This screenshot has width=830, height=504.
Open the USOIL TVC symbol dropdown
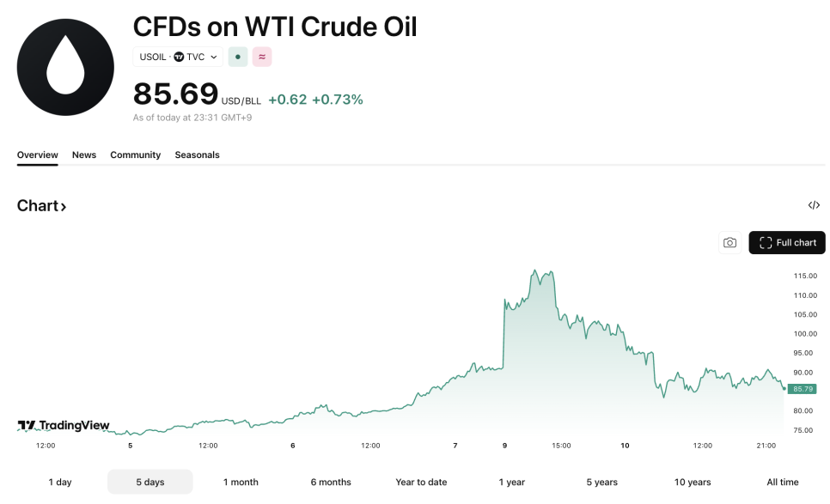point(178,57)
